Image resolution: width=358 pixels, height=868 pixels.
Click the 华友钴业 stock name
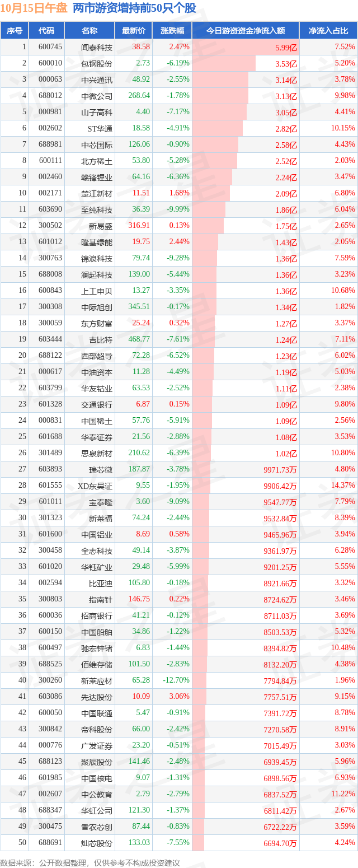pos(97,389)
